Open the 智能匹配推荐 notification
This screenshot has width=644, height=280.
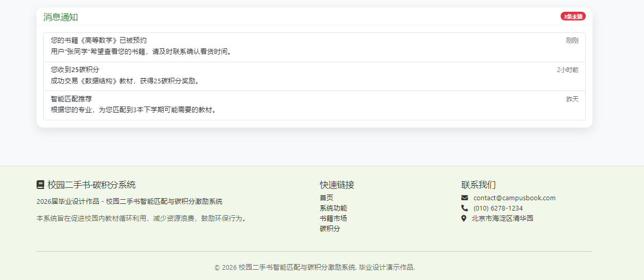[315, 106]
